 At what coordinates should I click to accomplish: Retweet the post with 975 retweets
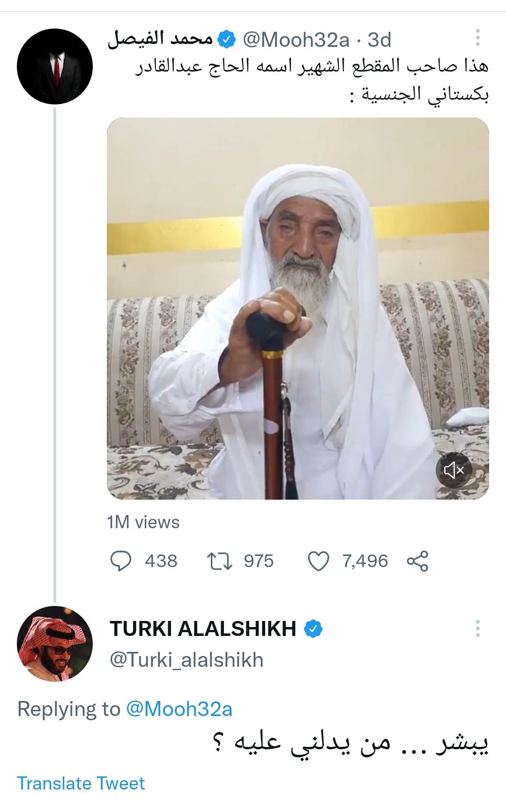(x=220, y=561)
